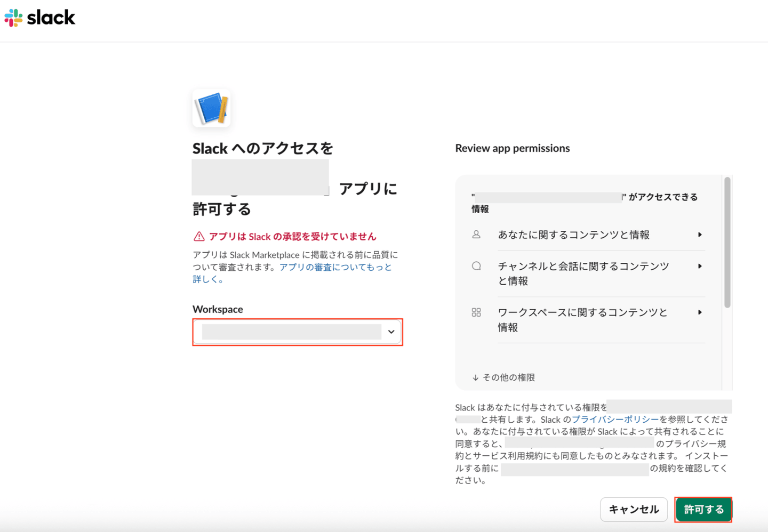
Task: Open the Workspace dropdown
Action: (298, 332)
